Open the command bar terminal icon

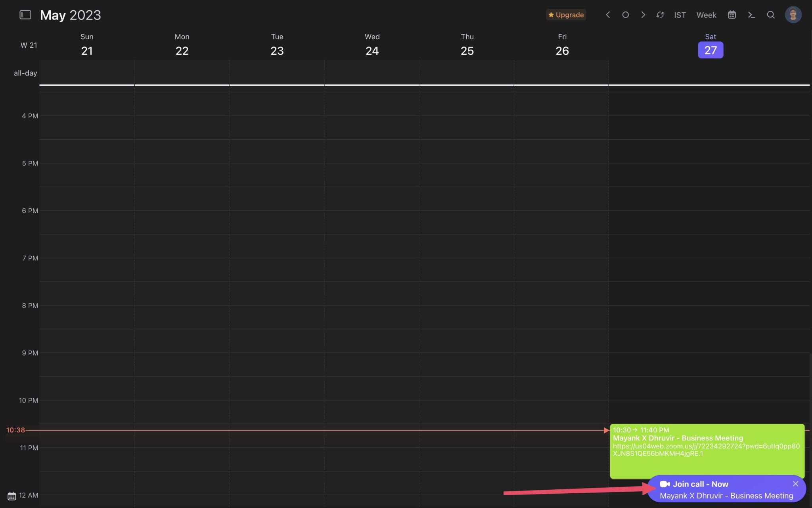point(751,15)
